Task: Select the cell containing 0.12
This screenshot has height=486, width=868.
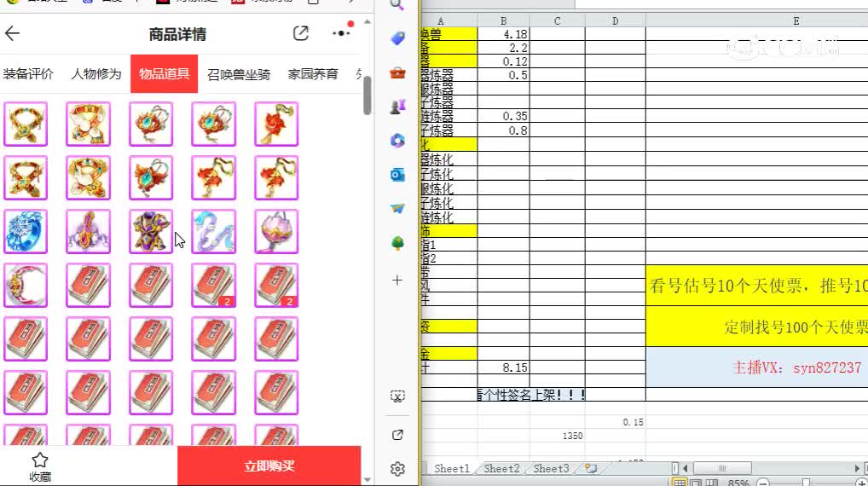Action: tap(503, 61)
